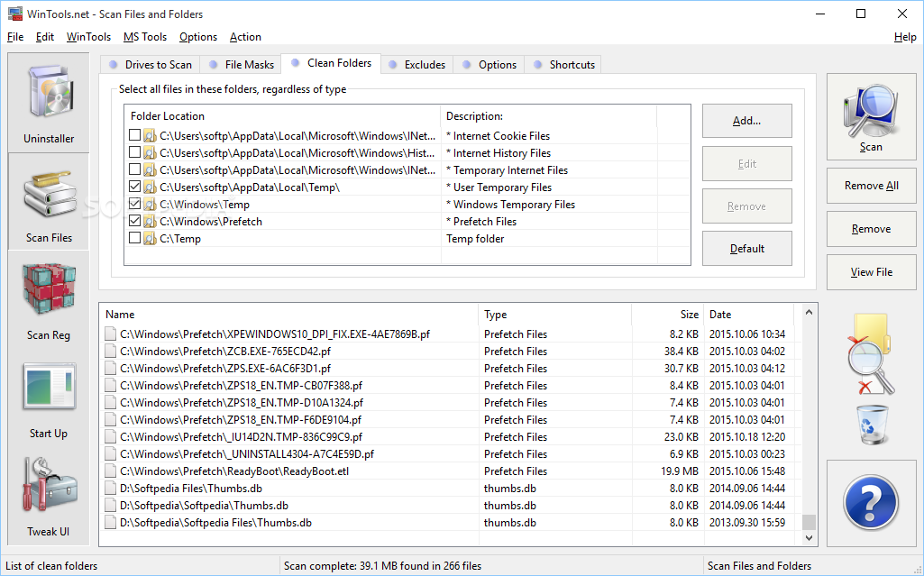Click folder icon next to C:\Temp entry
The width and height of the screenshot is (924, 576).
[x=151, y=239]
